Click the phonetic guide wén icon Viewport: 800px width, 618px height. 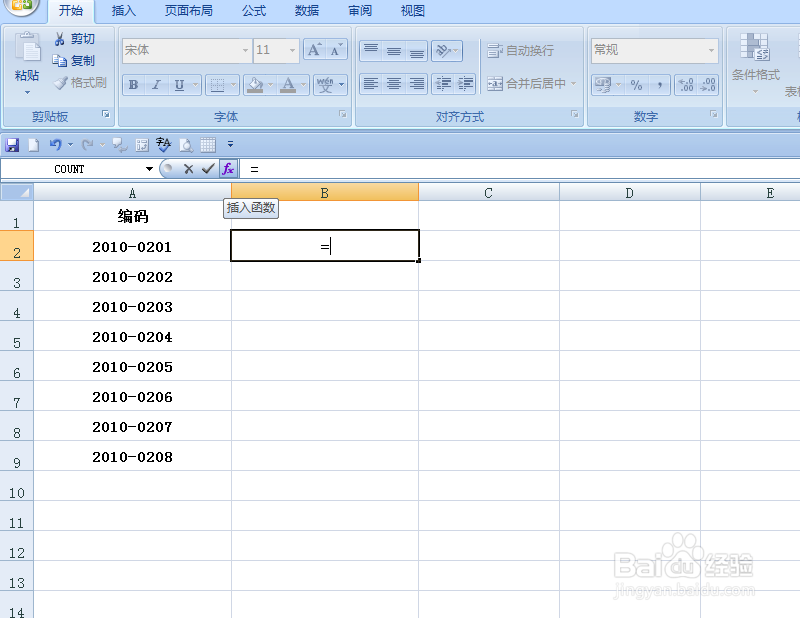[x=325, y=85]
